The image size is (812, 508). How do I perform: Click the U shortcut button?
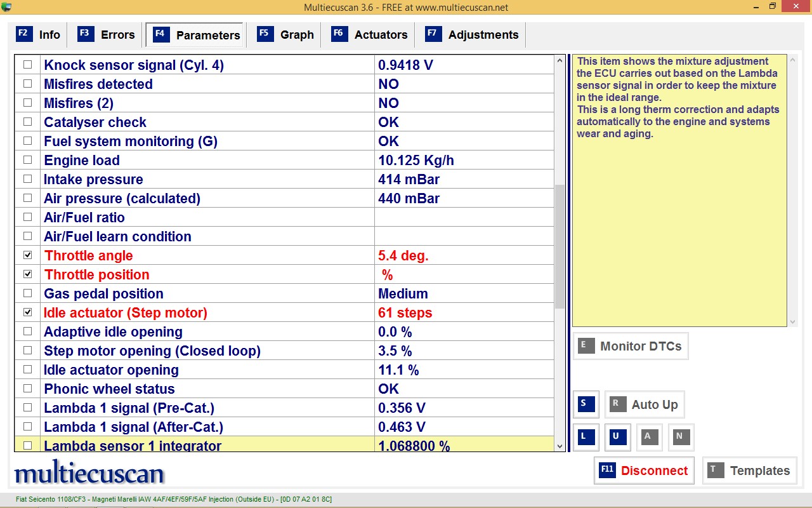coord(617,437)
